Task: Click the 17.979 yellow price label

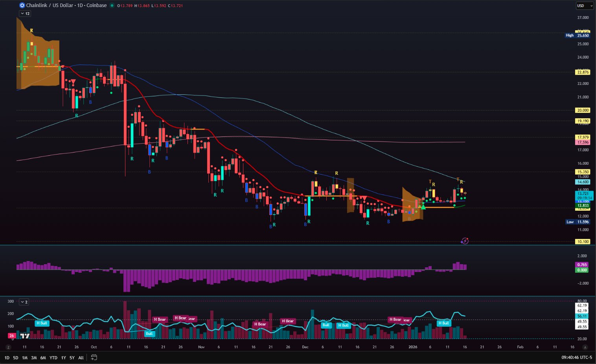Action: click(x=583, y=137)
